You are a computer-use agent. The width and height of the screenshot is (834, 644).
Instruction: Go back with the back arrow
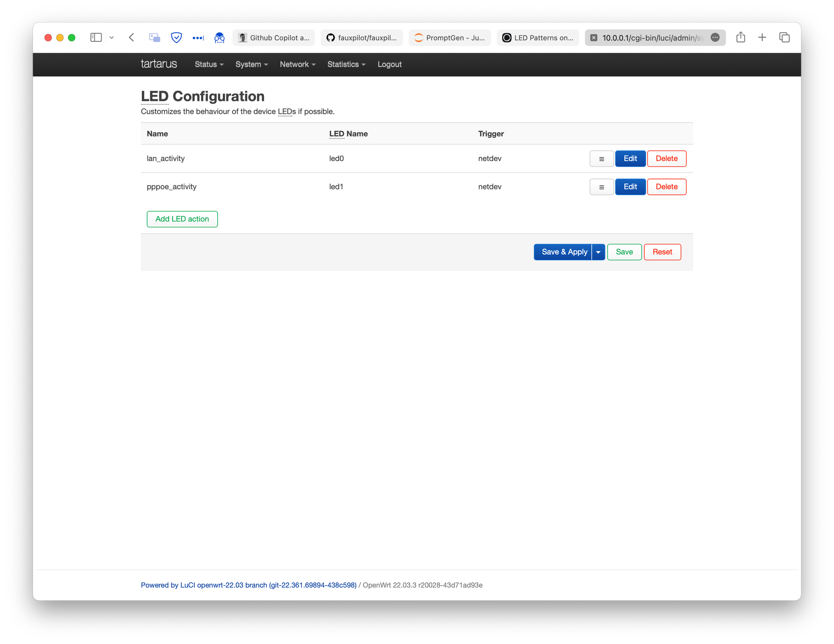click(131, 38)
